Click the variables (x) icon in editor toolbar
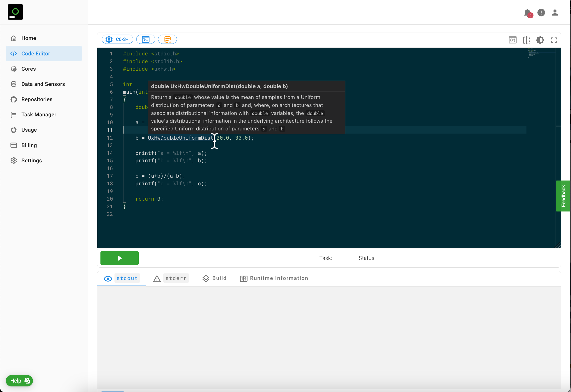 click(512, 40)
